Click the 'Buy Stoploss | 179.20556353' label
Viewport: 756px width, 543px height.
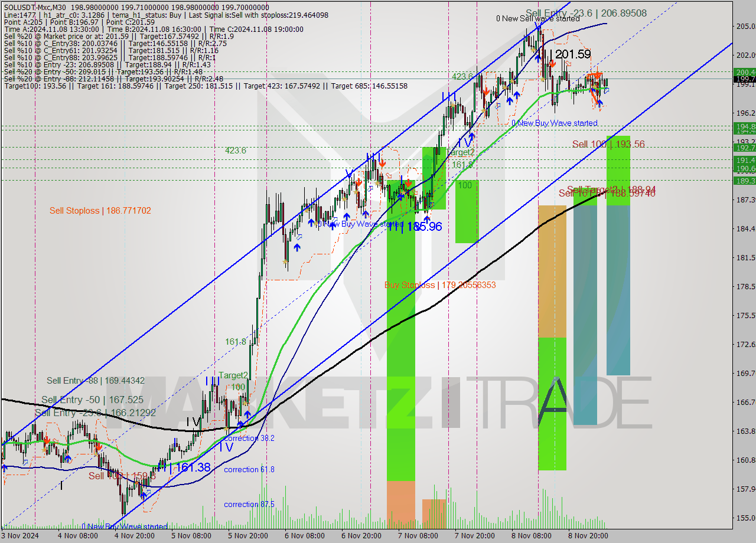[440, 284]
